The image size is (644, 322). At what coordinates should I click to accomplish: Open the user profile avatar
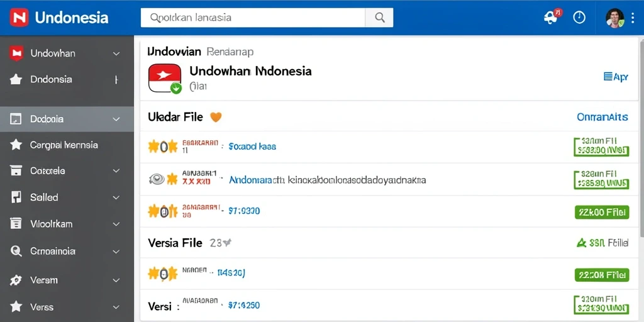tap(614, 18)
